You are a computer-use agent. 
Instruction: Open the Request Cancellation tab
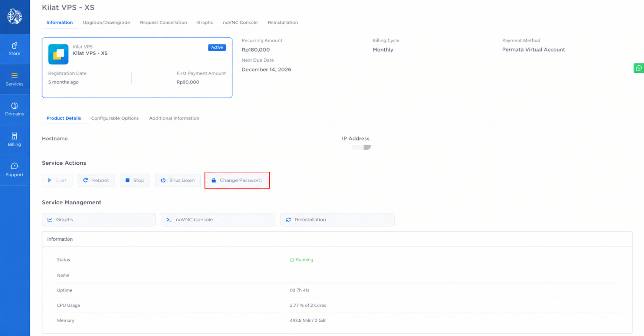point(164,22)
